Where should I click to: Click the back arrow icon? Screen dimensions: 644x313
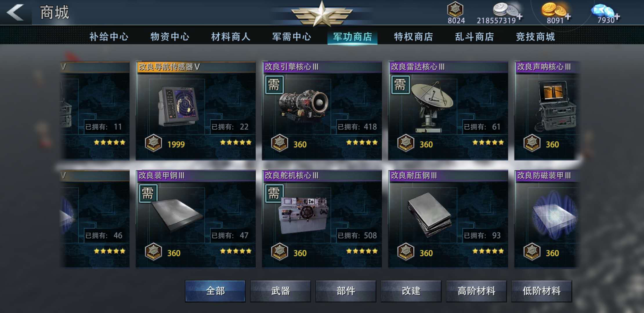[15, 12]
